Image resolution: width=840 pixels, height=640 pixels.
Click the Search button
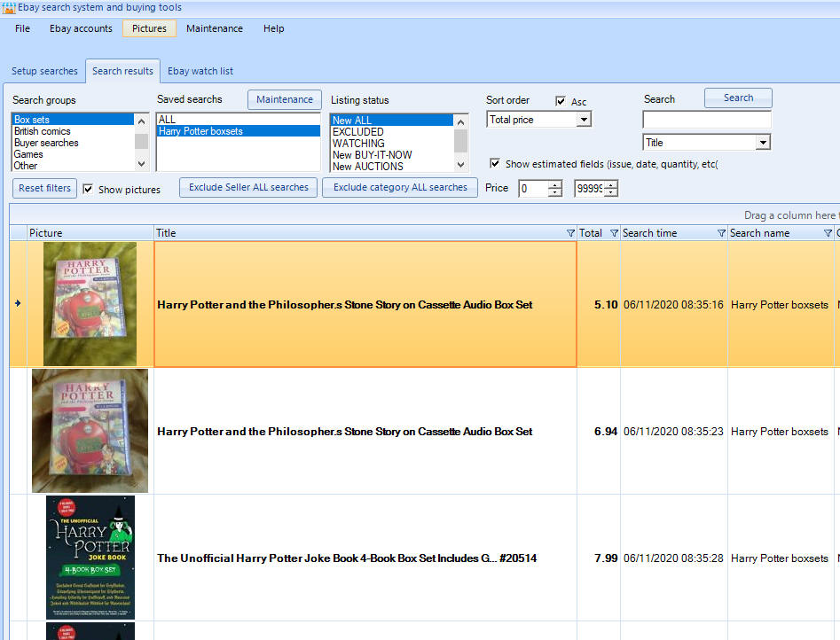click(x=738, y=98)
